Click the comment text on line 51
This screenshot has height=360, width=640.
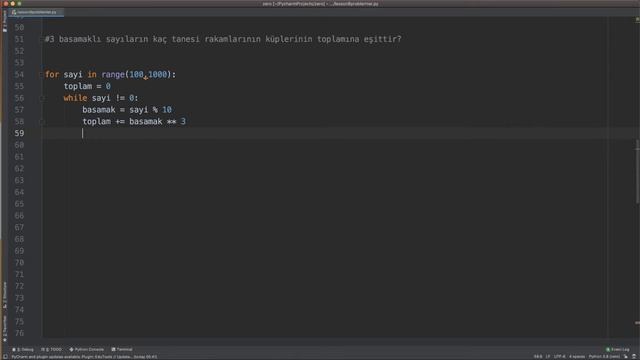[x=223, y=39]
